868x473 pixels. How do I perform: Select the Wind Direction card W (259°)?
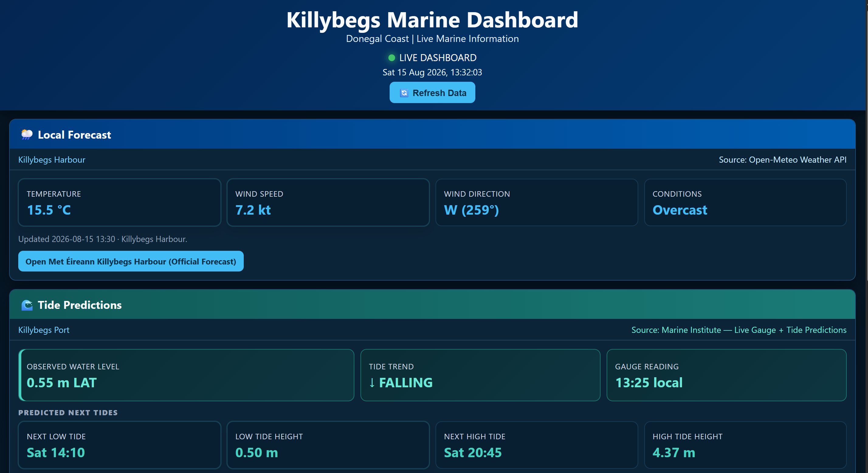(537, 202)
